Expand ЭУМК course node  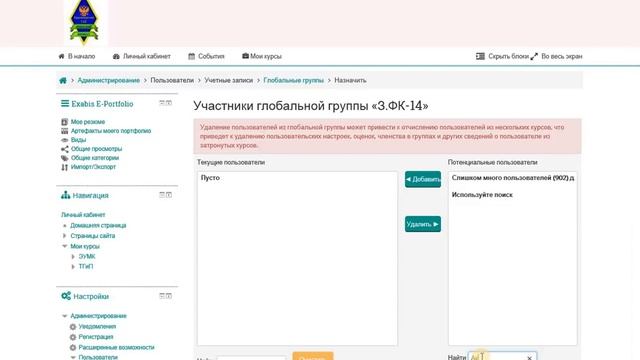(73, 256)
